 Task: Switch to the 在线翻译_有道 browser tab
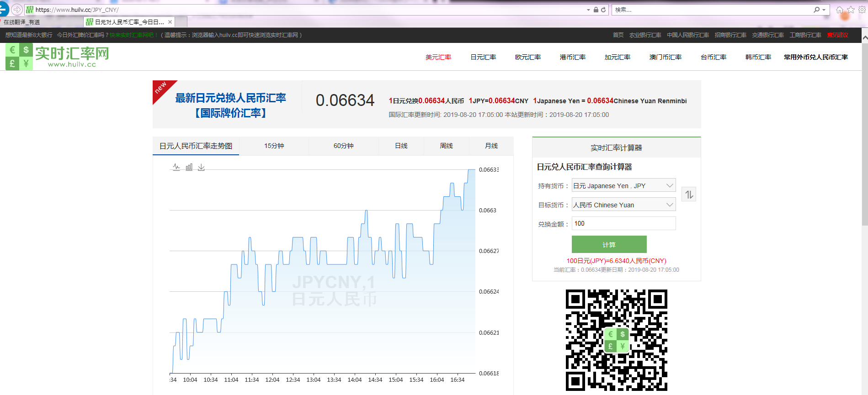[42, 22]
